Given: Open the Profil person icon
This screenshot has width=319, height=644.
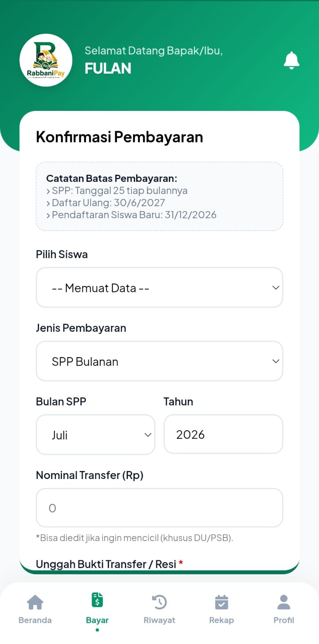Looking at the screenshot, I should (x=284, y=602).
